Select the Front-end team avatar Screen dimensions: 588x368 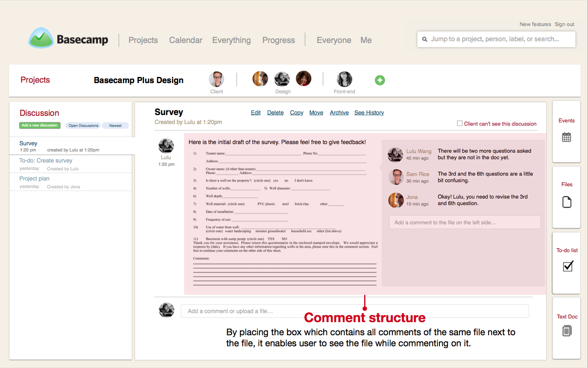[345, 79]
